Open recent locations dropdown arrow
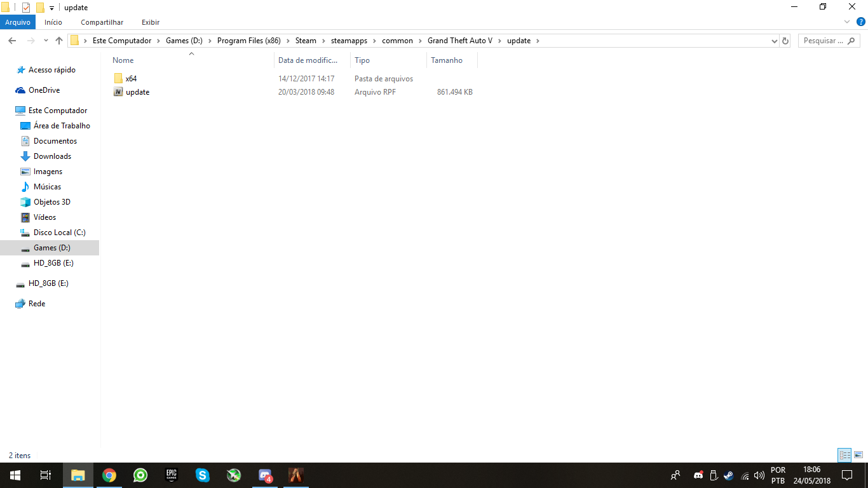 (46, 41)
